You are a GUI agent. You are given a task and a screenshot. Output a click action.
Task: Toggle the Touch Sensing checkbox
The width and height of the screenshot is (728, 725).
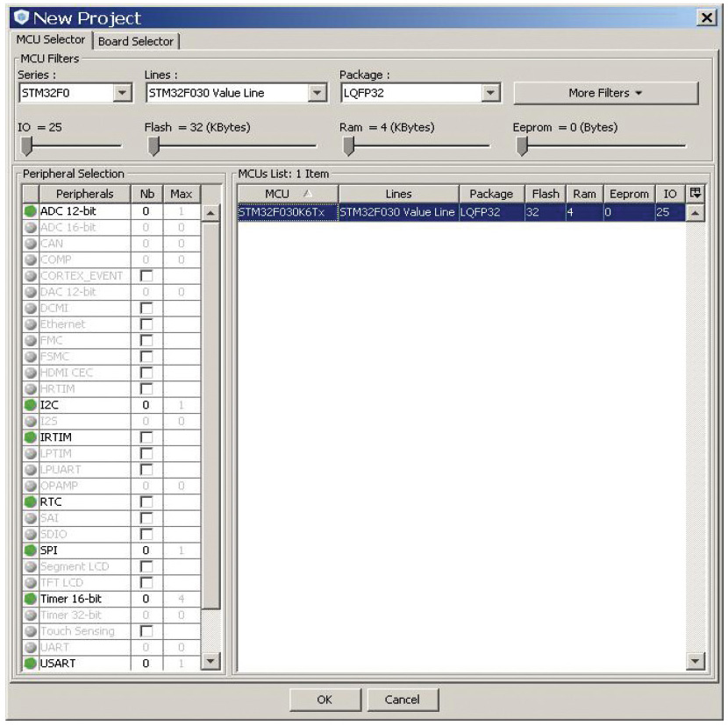coord(146,631)
